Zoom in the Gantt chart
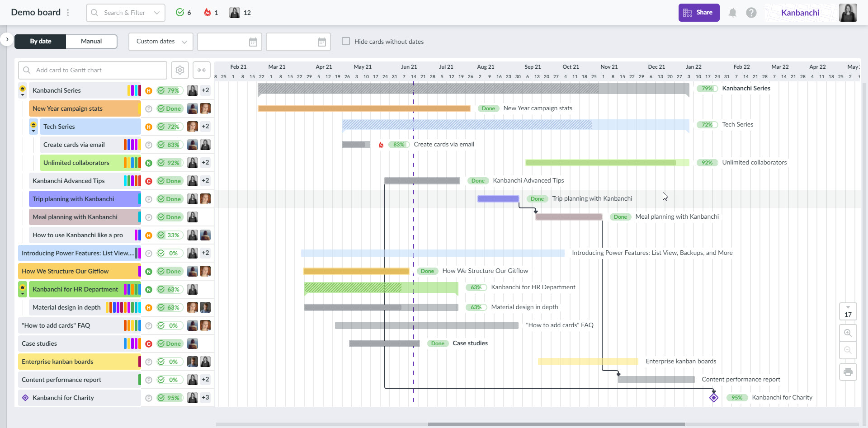 pyautogui.click(x=848, y=333)
